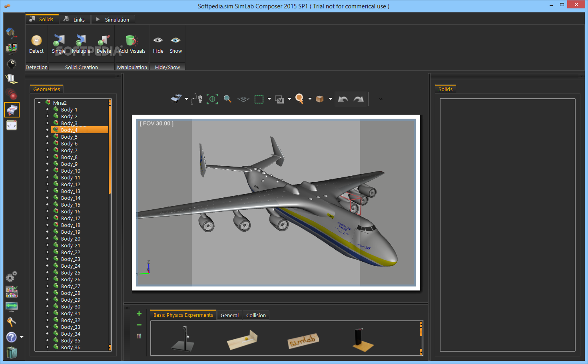Show solids with the Show eye
The image size is (588, 364).
tap(176, 40)
